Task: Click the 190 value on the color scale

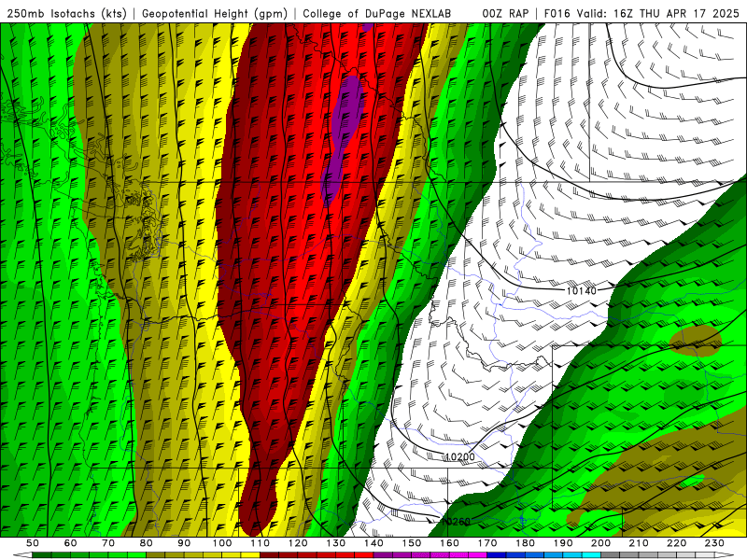Action: pos(563,543)
